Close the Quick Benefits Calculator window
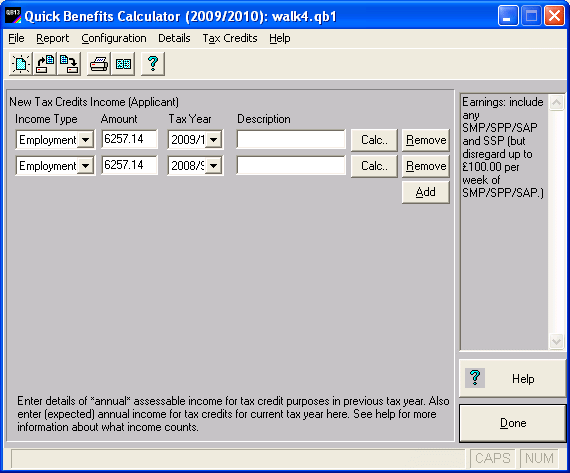Screen dimensions: 570x473 point(554,16)
